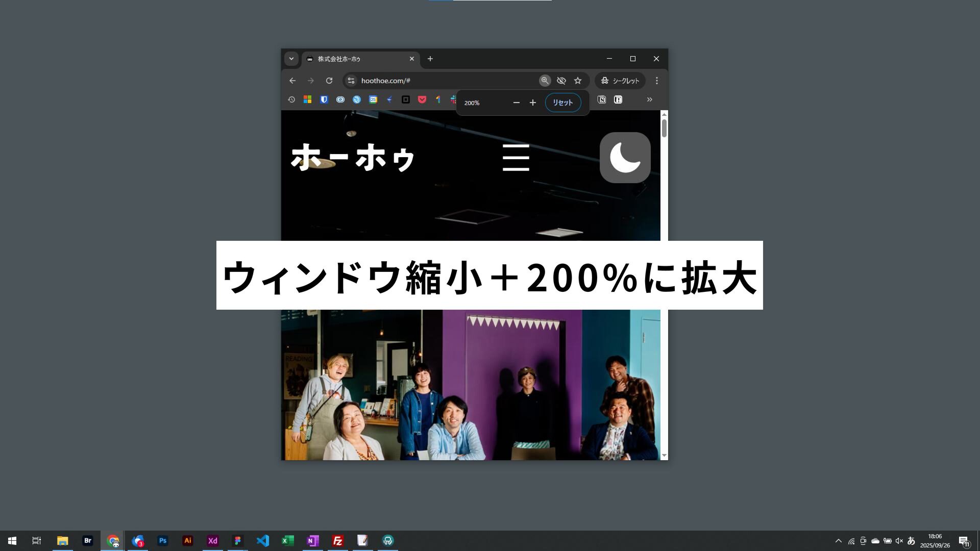Screen dimensions: 980x551
Task: Bookmark this page with the star icon
Action: point(578,81)
